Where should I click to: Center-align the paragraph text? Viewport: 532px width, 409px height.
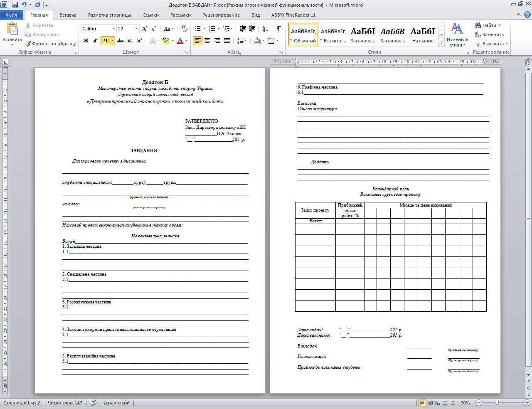point(207,41)
